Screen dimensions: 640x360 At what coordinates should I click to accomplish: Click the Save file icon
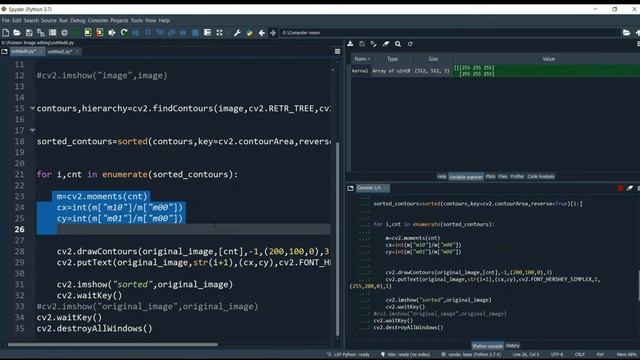29,33
